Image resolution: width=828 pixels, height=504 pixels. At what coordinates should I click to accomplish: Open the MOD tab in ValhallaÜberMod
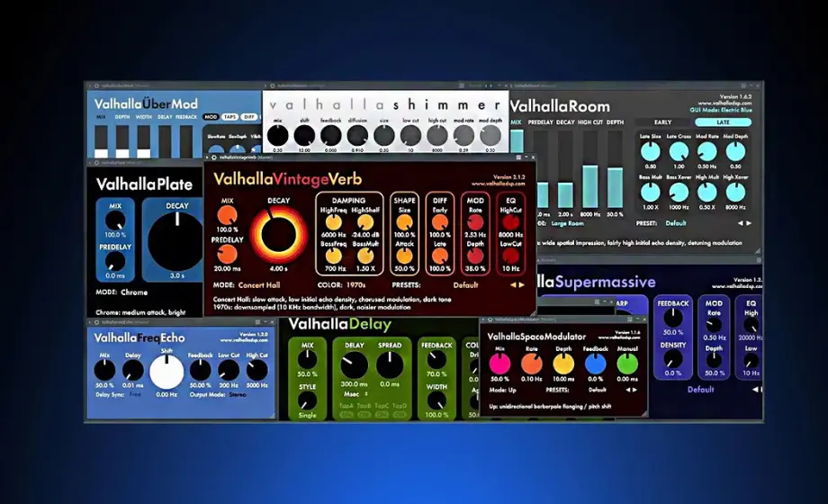click(211, 117)
